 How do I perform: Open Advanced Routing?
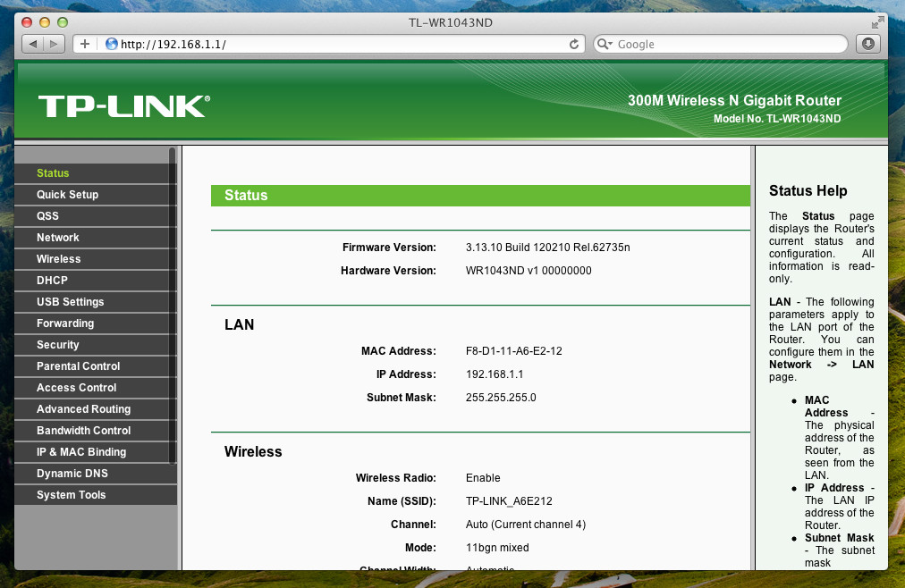click(95, 408)
